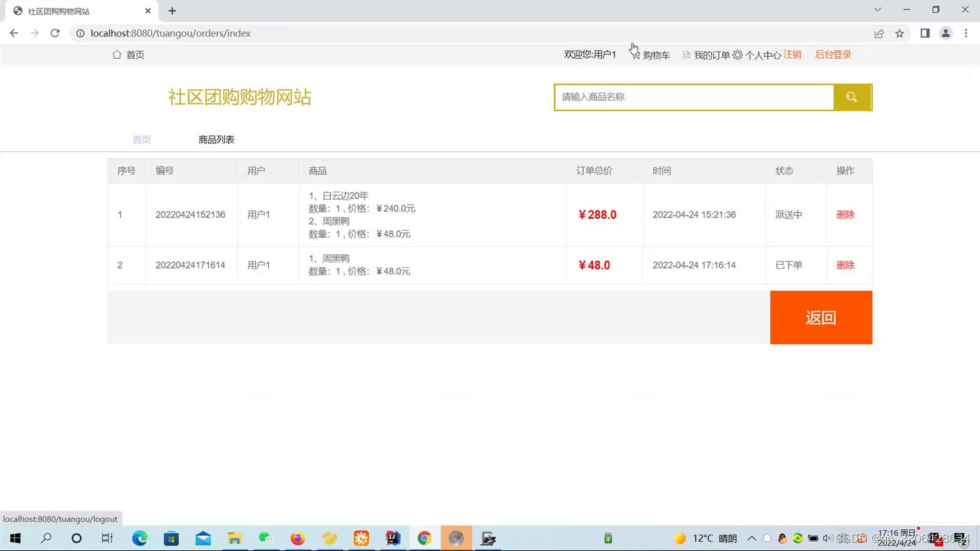Screen dimensions: 980x551
Task: Open the Chrome profile avatar
Action: coord(946,33)
